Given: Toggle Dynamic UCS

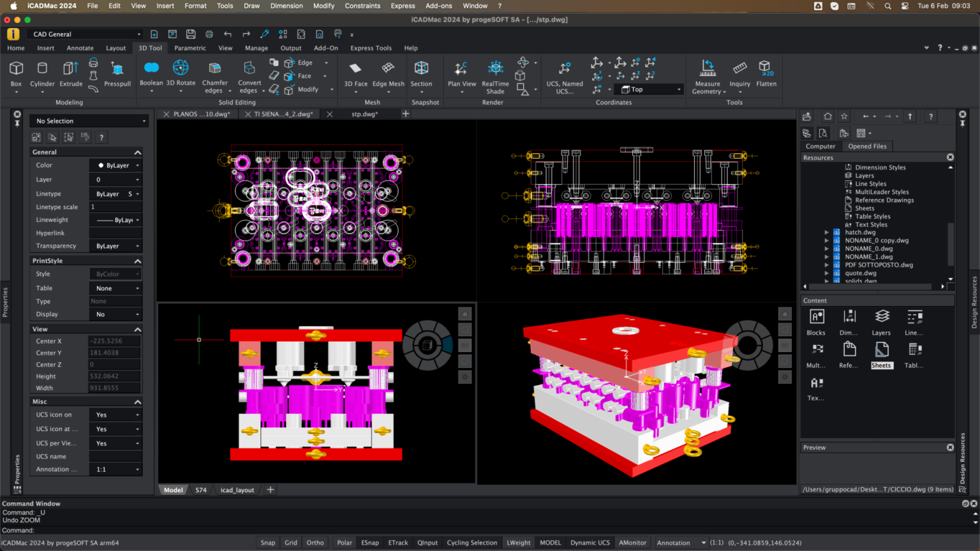Looking at the screenshot, I should [590, 543].
